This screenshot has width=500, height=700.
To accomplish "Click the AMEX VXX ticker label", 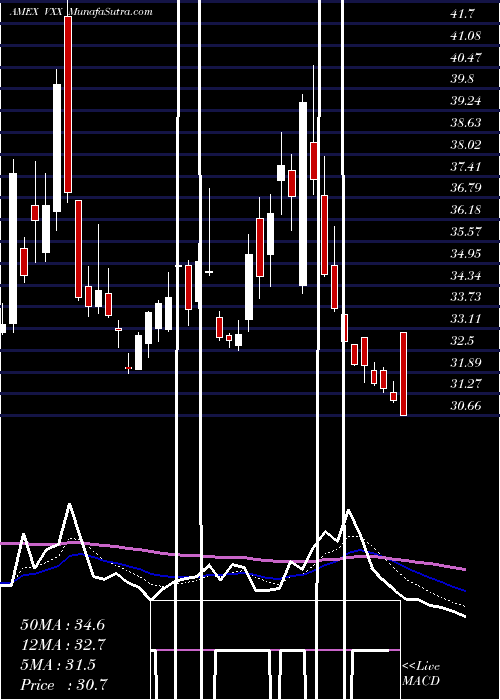I will click(38, 12).
